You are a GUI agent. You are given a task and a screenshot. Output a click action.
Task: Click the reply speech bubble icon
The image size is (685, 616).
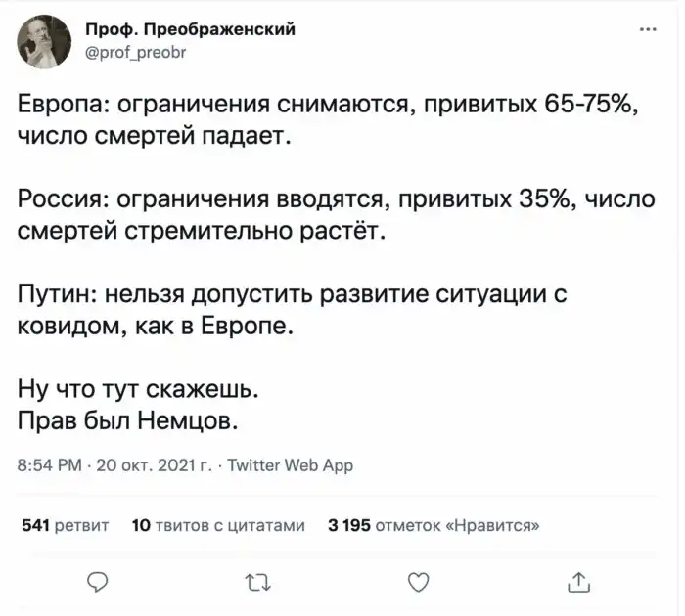click(97, 583)
